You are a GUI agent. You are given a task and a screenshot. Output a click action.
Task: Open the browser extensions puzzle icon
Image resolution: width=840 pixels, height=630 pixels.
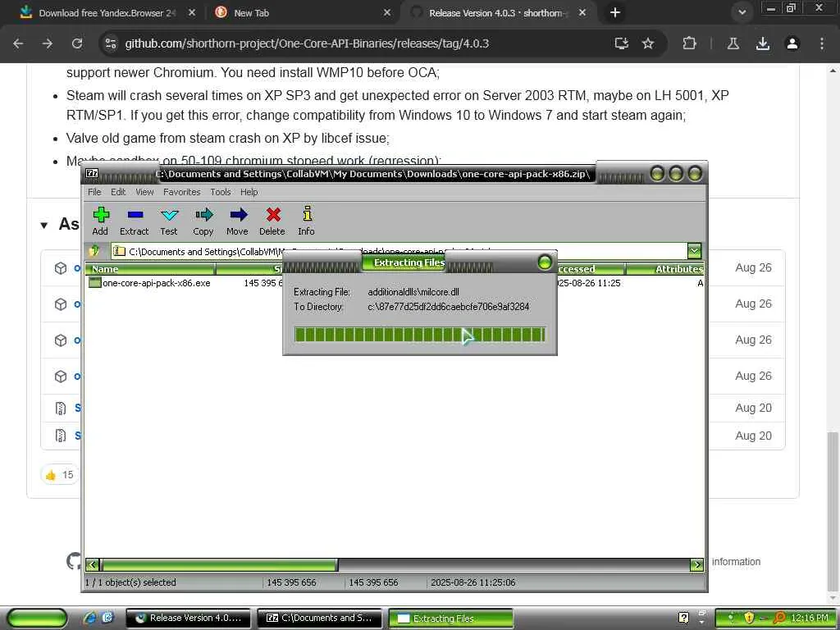(689, 43)
